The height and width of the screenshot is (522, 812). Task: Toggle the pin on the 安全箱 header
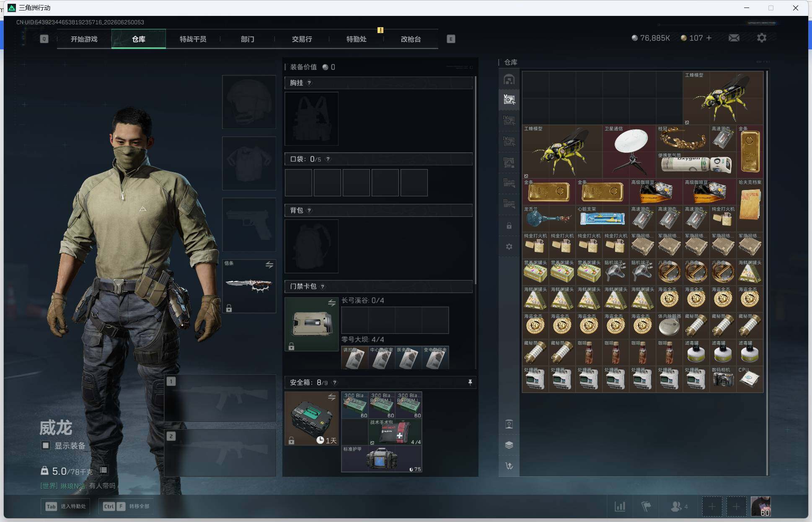click(470, 382)
